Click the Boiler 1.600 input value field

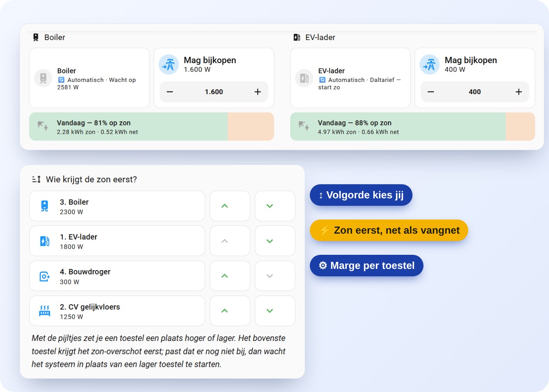(214, 92)
